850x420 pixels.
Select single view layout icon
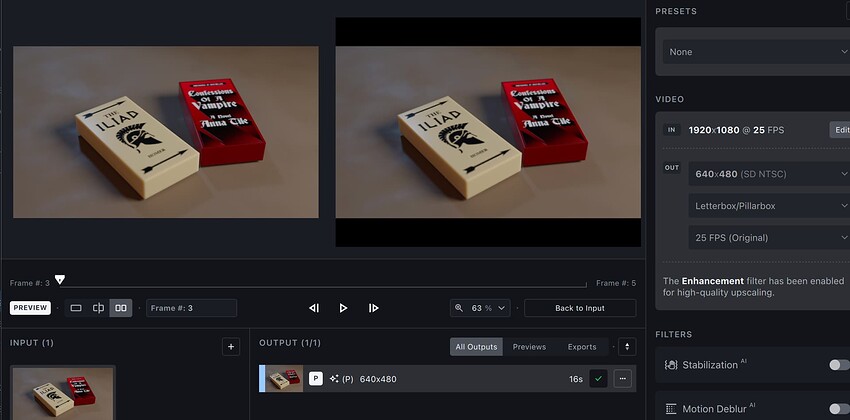click(x=76, y=308)
